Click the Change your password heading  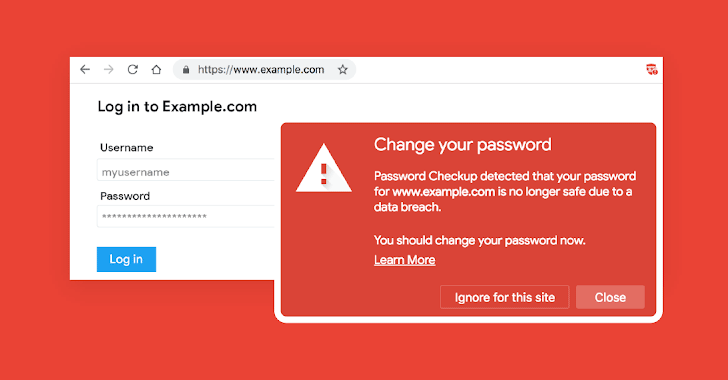(x=463, y=145)
